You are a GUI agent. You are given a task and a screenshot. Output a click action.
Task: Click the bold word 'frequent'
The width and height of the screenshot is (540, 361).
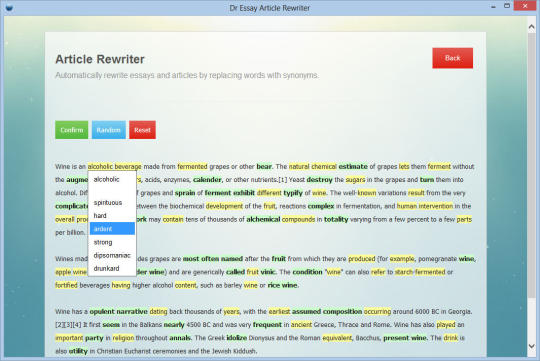click(x=267, y=325)
